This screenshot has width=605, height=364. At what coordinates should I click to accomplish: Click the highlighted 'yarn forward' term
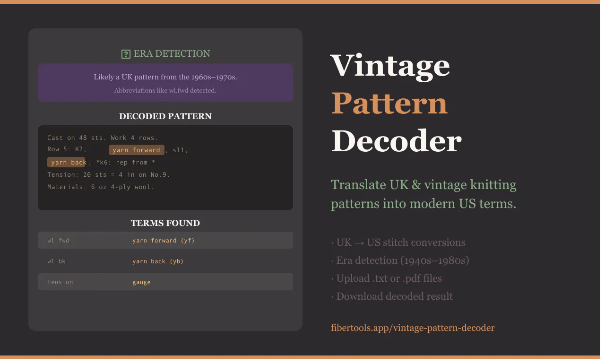pos(137,150)
